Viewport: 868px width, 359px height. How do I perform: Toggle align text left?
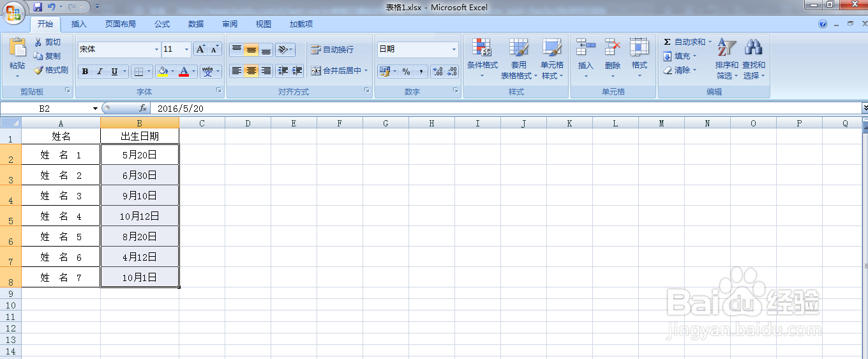coord(237,71)
